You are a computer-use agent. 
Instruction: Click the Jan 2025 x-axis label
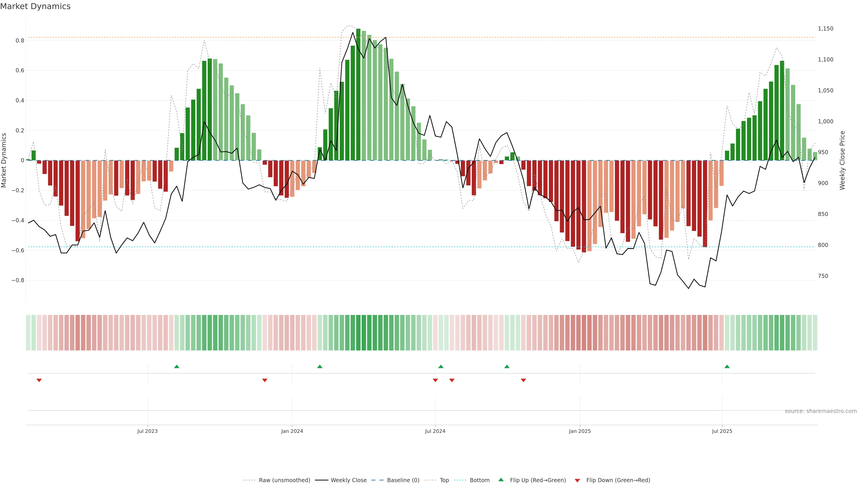[x=580, y=431]
